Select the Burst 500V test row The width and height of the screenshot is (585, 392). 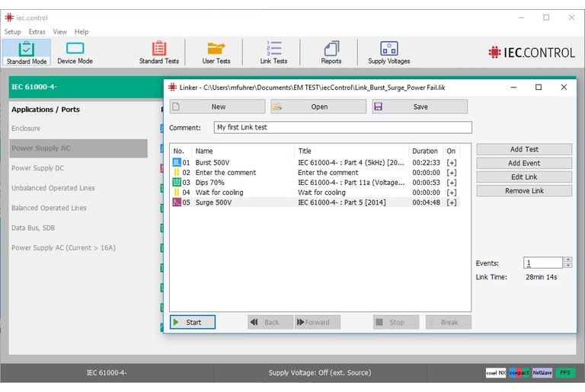pyautogui.click(x=315, y=163)
